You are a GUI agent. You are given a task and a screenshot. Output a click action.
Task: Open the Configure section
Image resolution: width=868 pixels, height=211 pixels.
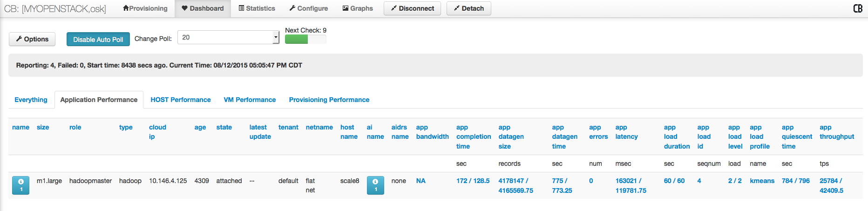click(x=308, y=8)
